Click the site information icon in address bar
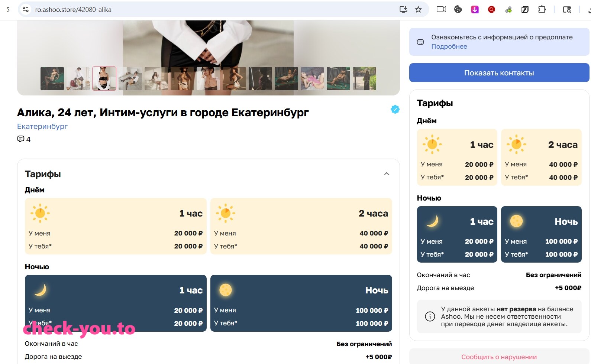 click(x=26, y=9)
